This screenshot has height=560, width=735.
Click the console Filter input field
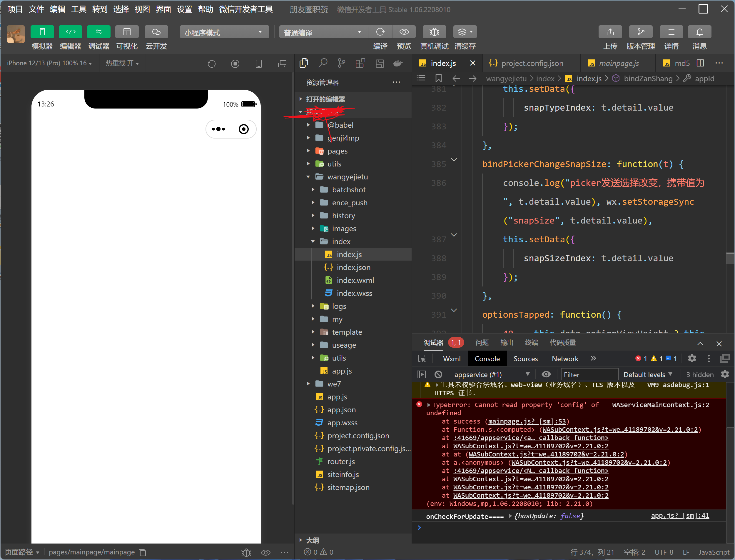point(589,375)
